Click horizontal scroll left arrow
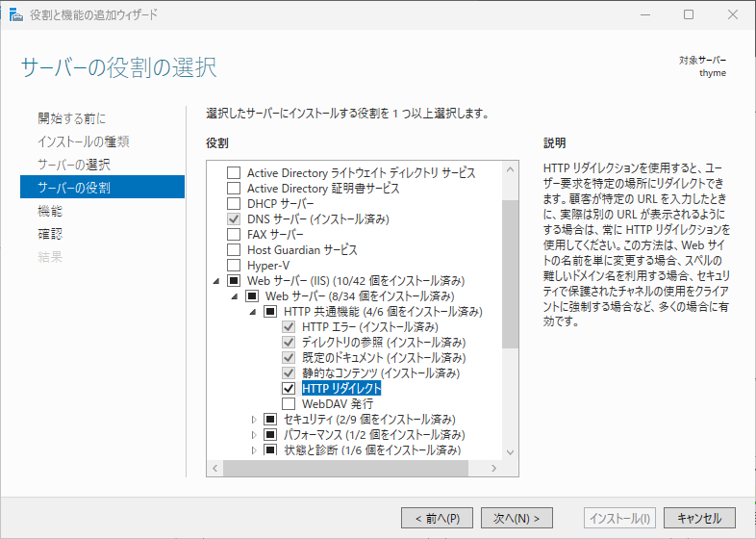This screenshot has width=756, height=539. point(215,468)
